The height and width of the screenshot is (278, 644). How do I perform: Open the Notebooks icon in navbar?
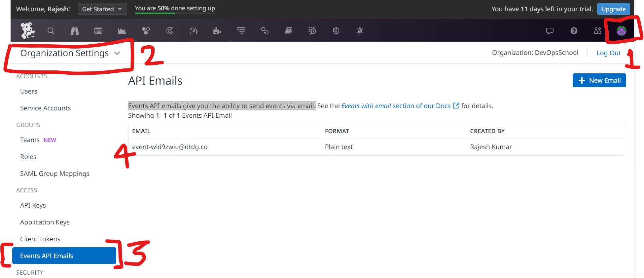[x=288, y=31]
